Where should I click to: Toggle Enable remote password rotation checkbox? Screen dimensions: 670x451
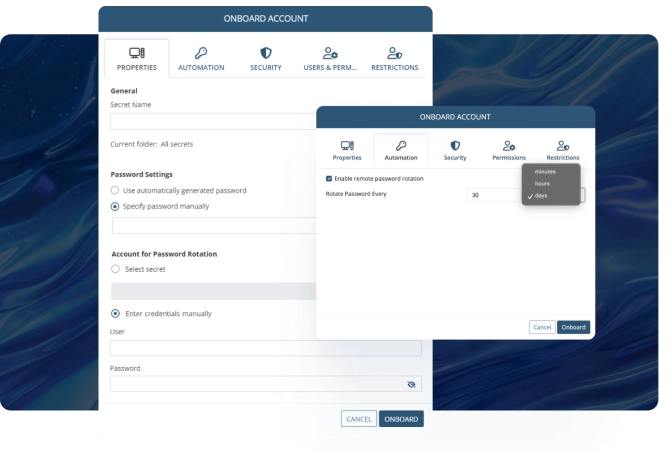pos(329,179)
